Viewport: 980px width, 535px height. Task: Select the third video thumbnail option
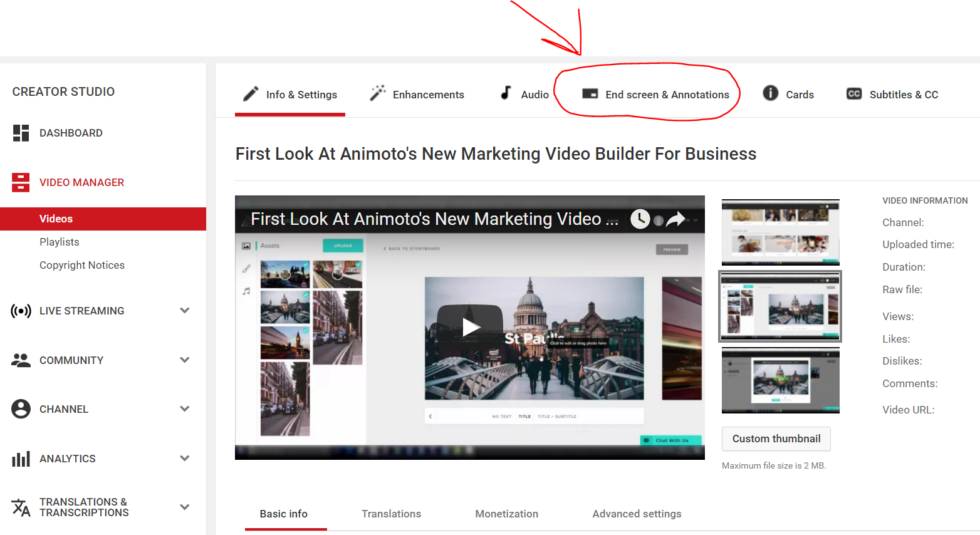coord(780,380)
